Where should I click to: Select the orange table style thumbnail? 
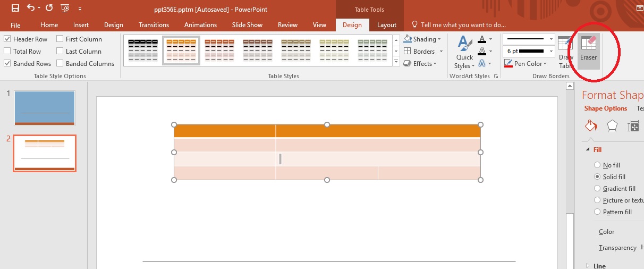point(181,50)
